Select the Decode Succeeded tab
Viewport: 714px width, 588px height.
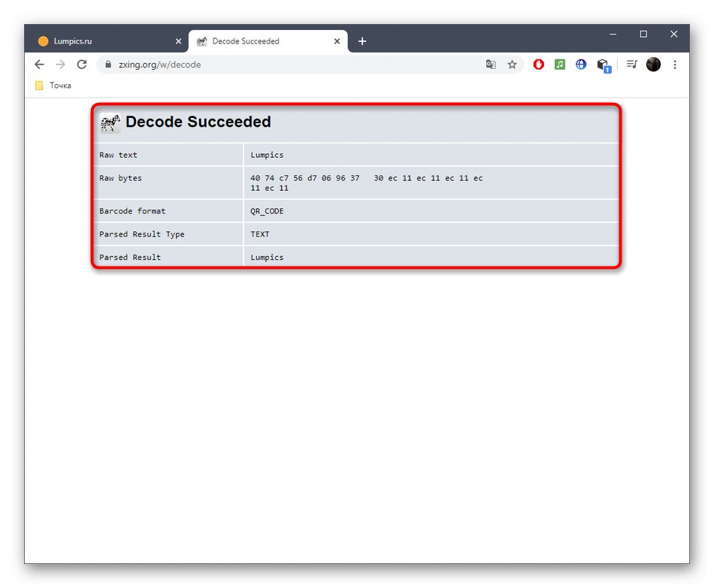(x=268, y=41)
